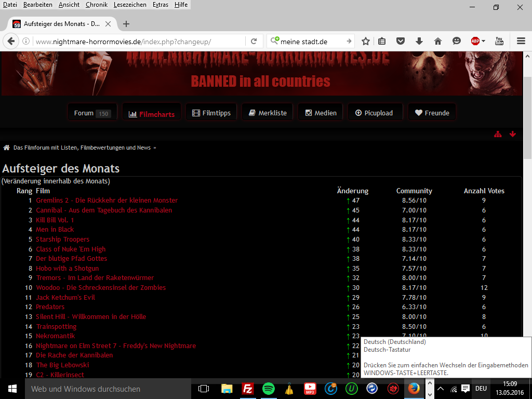Click vote count '12' in Woodoo row
The height and width of the screenshot is (399, 532).
(x=484, y=288)
